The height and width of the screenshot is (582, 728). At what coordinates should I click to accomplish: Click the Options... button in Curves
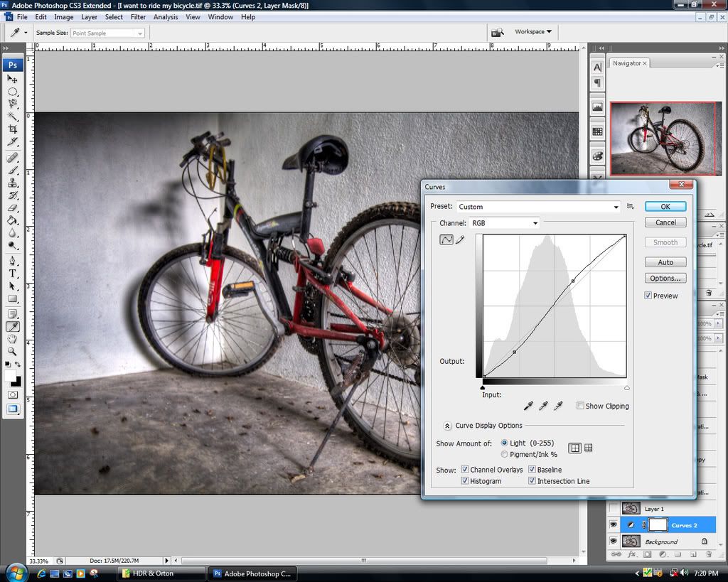click(x=665, y=278)
